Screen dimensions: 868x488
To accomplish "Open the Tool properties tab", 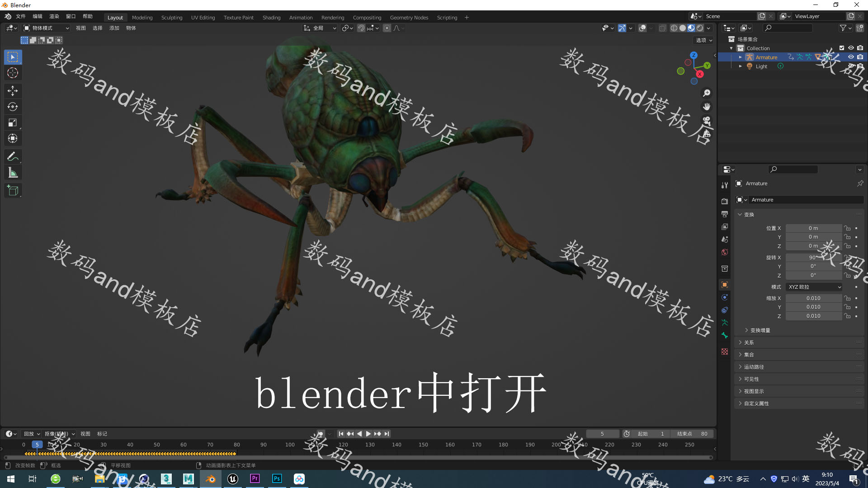I will point(725,185).
